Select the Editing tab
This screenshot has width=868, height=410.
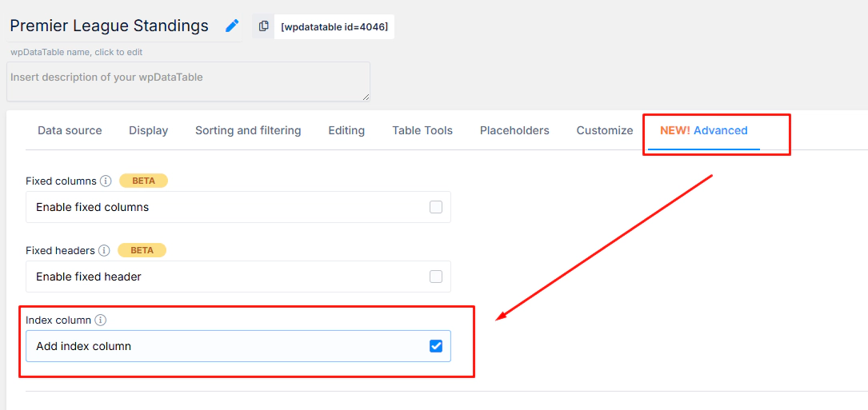tap(346, 130)
